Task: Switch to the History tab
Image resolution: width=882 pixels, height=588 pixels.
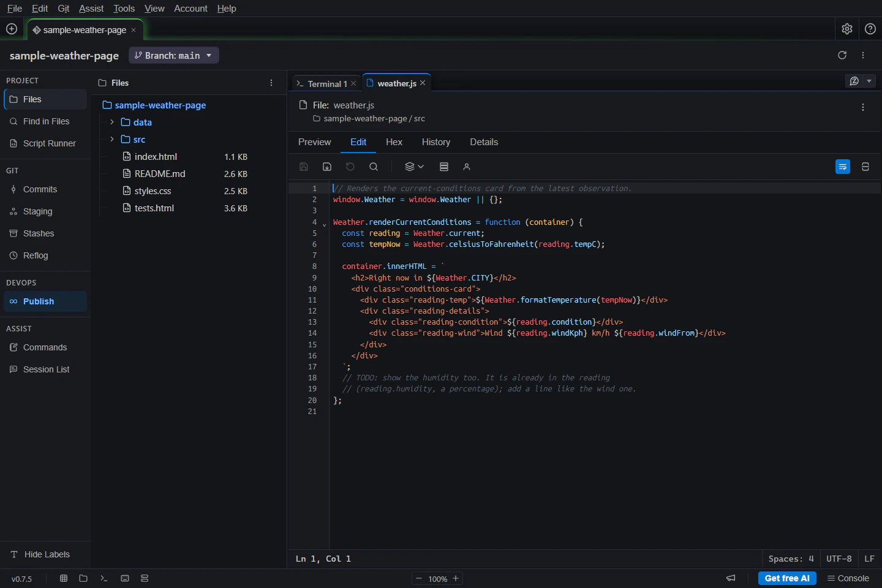Action: click(x=436, y=142)
